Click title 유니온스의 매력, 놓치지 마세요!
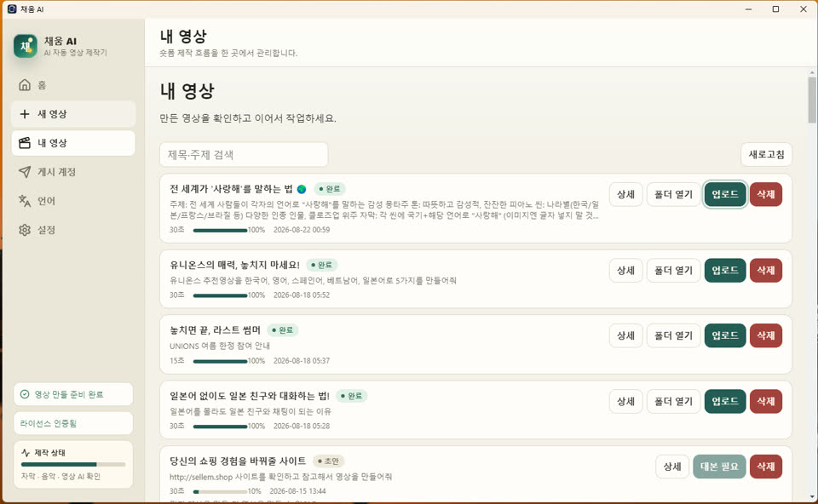This screenshot has height=504, width=818. tap(235, 265)
